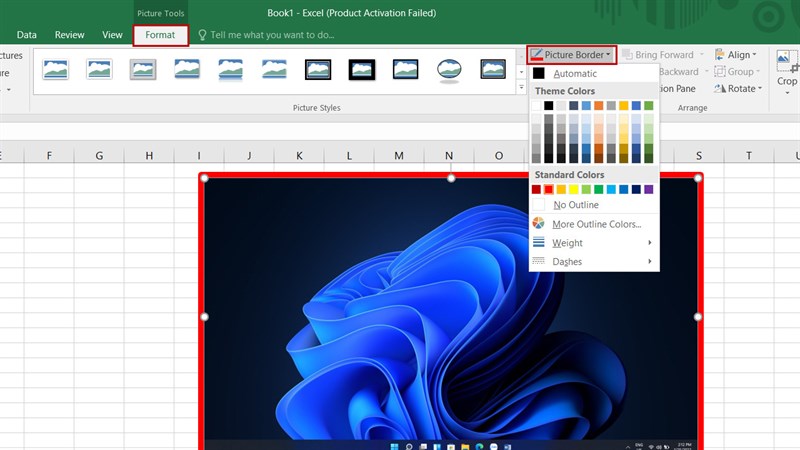The width and height of the screenshot is (800, 450).
Task: Click the Picture Border pen icon
Action: tap(536, 55)
